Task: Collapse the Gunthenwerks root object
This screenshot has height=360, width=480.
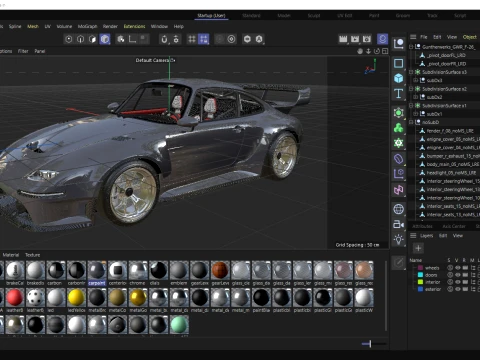Action: tap(411, 47)
